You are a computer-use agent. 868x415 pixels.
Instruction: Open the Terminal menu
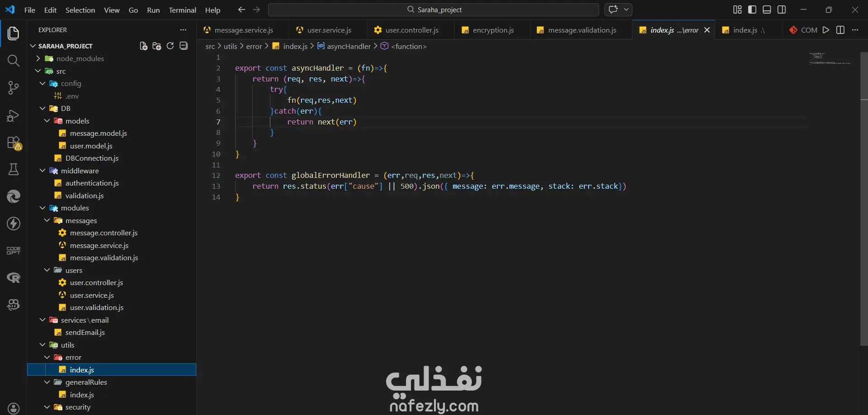click(x=182, y=10)
